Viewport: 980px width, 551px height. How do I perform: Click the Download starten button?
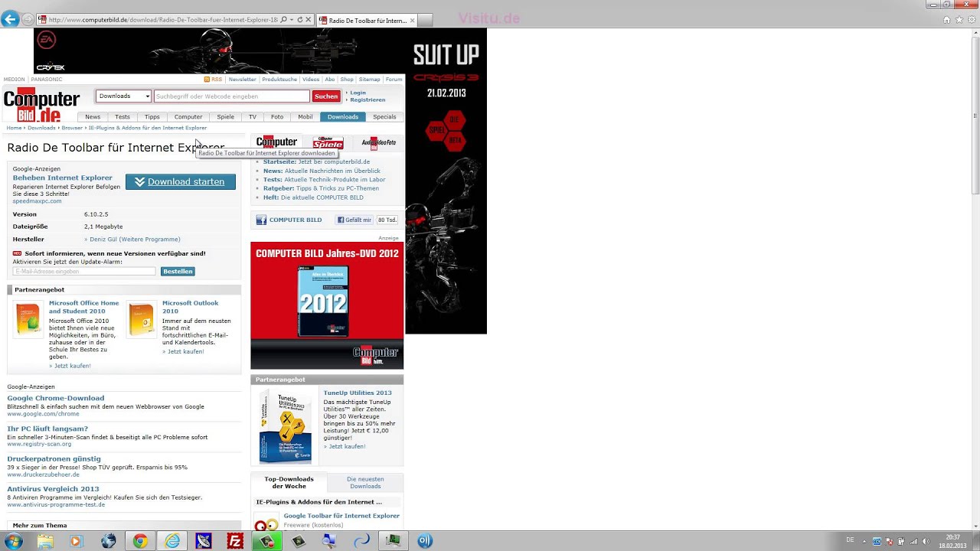point(181,182)
